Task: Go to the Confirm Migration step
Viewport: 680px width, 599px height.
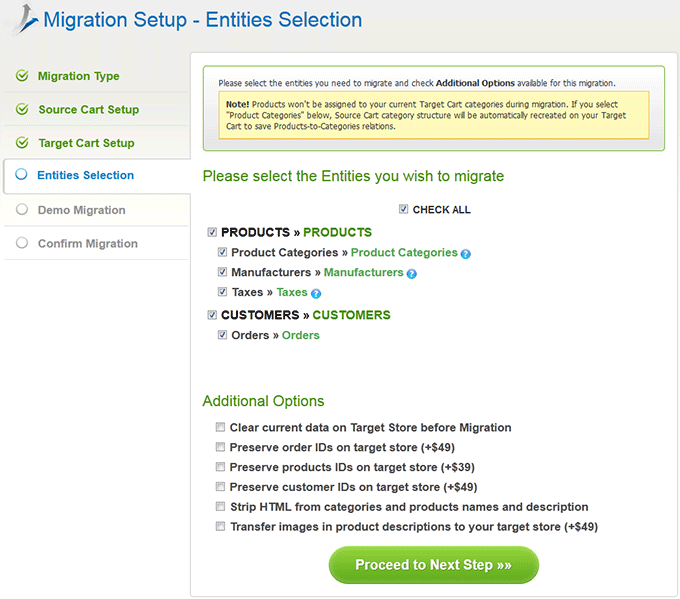Action: tap(88, 243)
